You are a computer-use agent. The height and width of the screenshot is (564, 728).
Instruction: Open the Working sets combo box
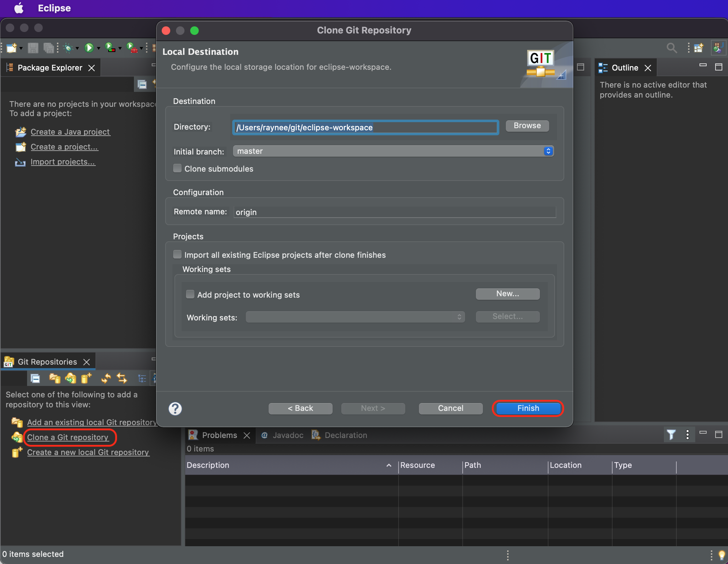pos(355,317)
